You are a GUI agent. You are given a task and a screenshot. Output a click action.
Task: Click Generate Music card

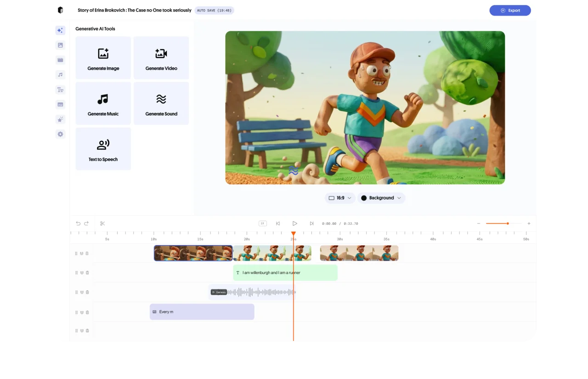click(103, 103)
